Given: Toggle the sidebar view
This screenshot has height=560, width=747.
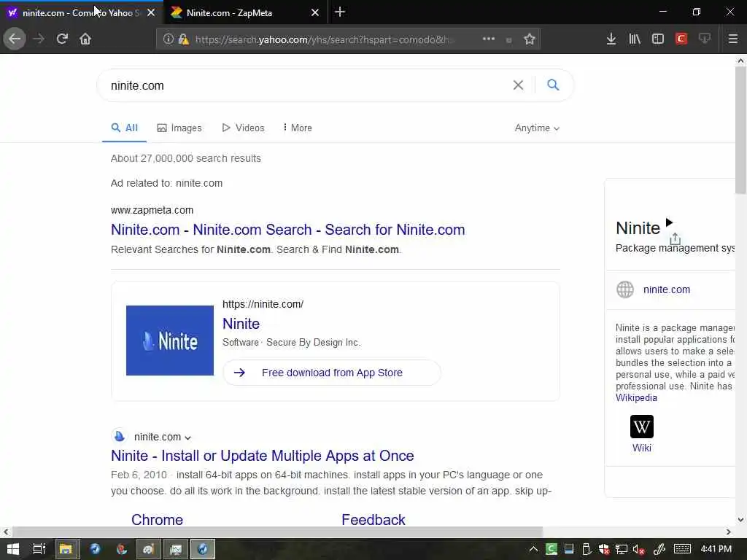Looking at the screenshot, I should pos(658,39).
